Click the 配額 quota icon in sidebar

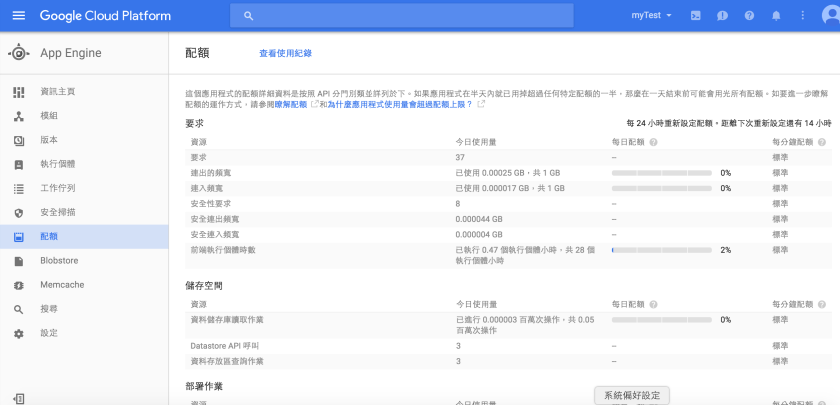pos(19,237)
